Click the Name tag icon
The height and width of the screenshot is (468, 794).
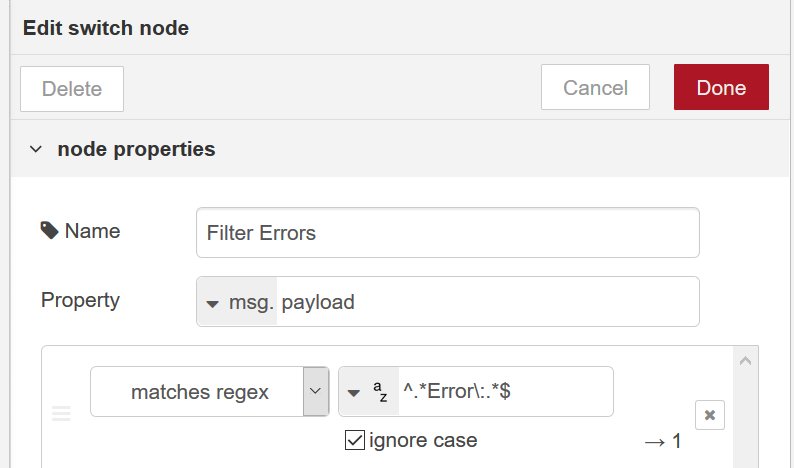[x=49, y=230]
